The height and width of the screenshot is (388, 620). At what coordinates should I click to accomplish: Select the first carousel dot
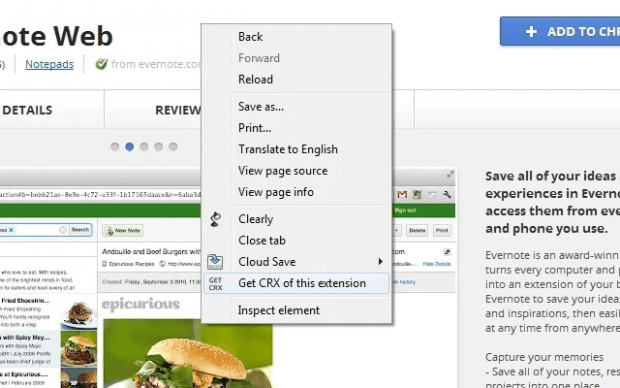click(x=115, y=147)
